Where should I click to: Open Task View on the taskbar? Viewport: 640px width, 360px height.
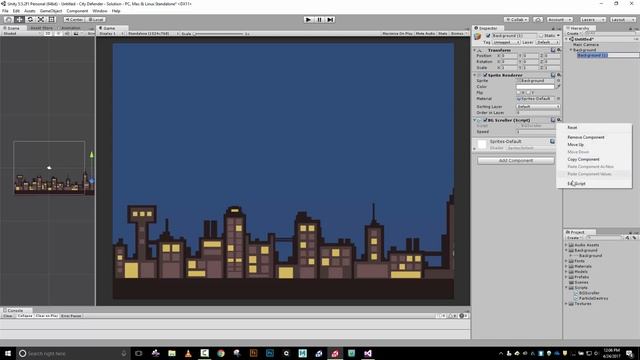[139, 353]
